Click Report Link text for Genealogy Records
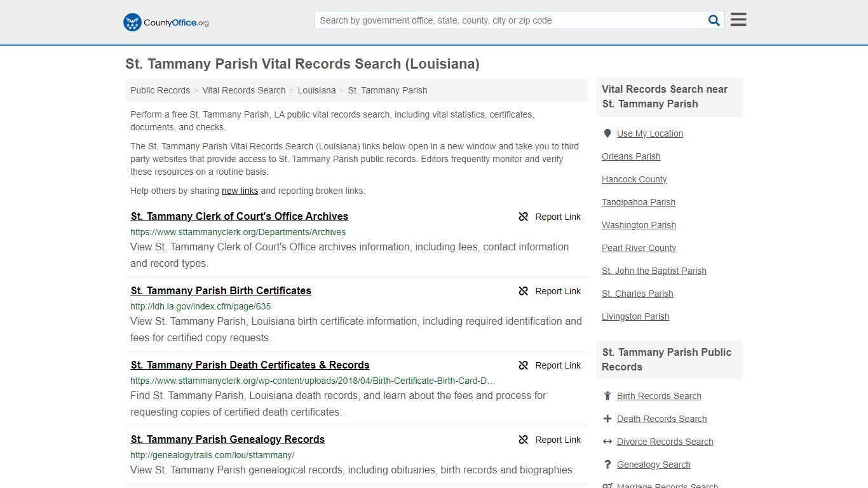The image size is (868, 488). [558, 440]
